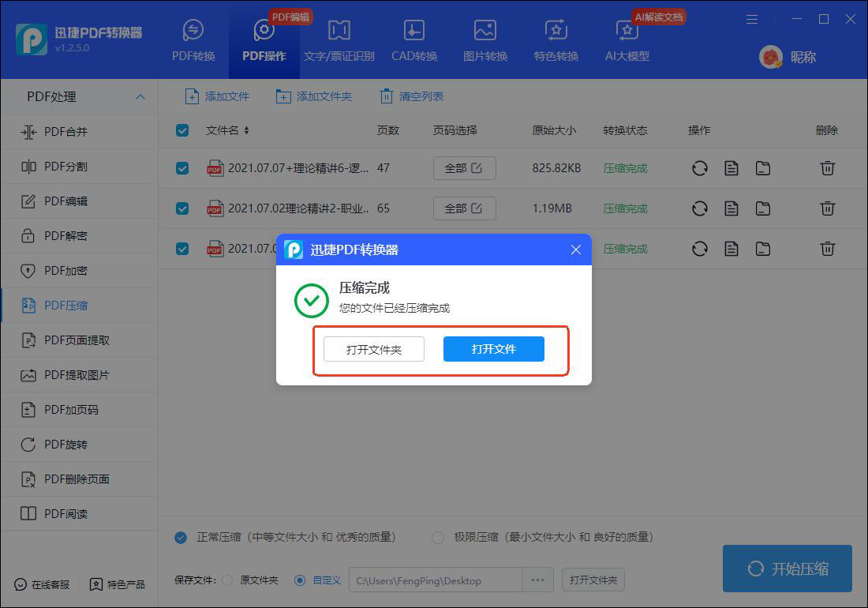Sort by 文件名 column arrows

(246, 130)
